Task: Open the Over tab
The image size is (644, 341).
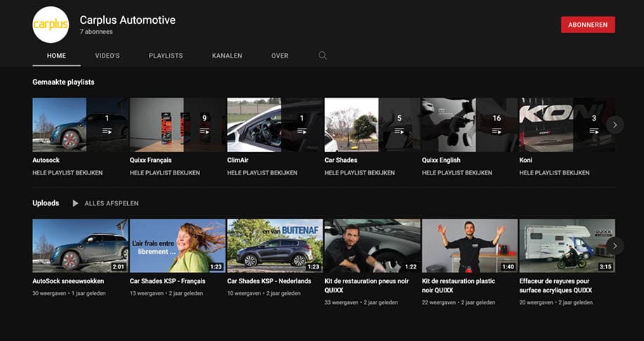Action: click(280, 56)
